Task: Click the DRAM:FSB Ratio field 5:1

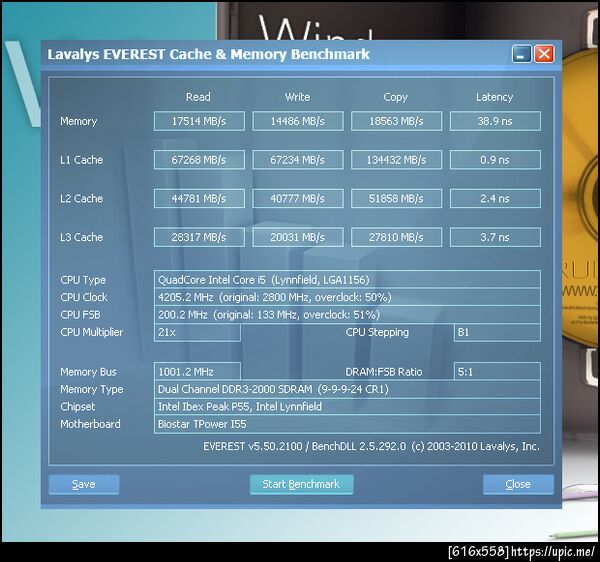Action: tap(497, 372)
